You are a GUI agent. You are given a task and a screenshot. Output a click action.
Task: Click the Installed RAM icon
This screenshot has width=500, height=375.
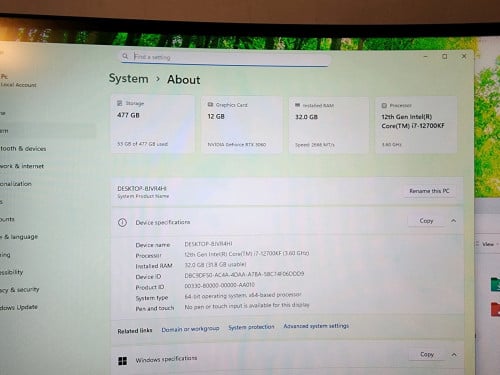(x=297, y=105)
